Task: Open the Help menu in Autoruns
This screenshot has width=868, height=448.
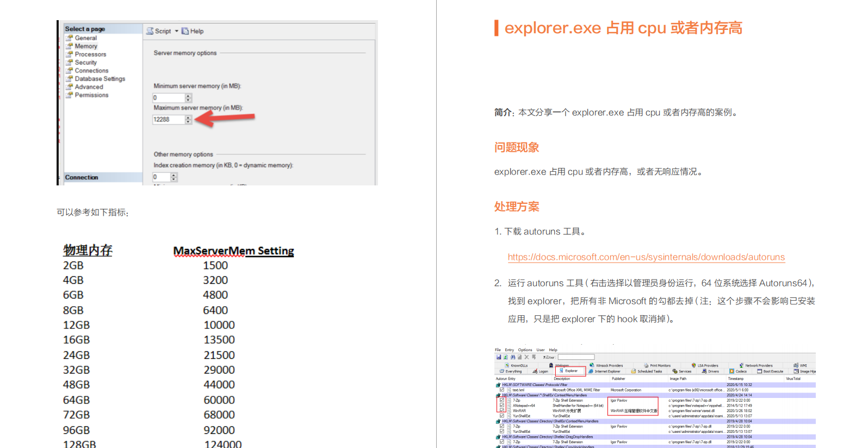Action: (x=553, y=350)
